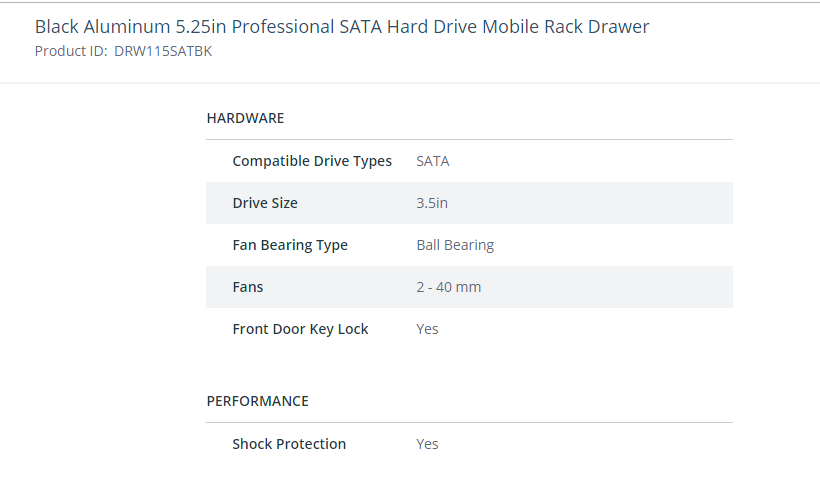Click the divider line under HARDWARE heading
The width and height of the screenshot is (820, 498).
(469, 140)
